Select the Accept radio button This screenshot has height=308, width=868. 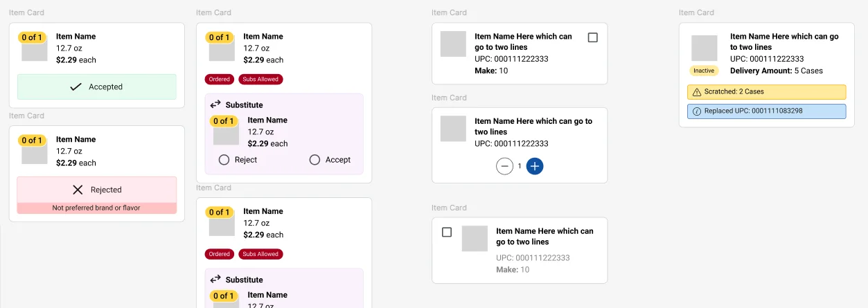[x=315, y=160]
